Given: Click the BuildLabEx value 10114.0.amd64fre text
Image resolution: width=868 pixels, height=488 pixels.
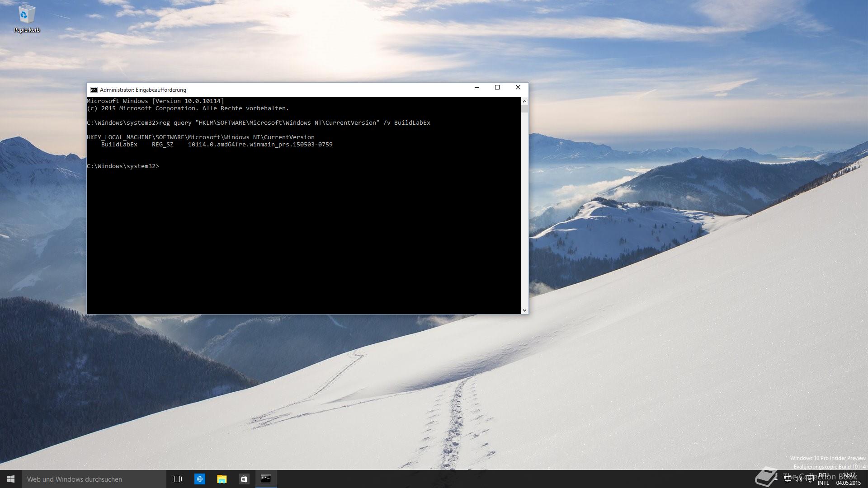Looking at the screenshot, I should (260, 145).
